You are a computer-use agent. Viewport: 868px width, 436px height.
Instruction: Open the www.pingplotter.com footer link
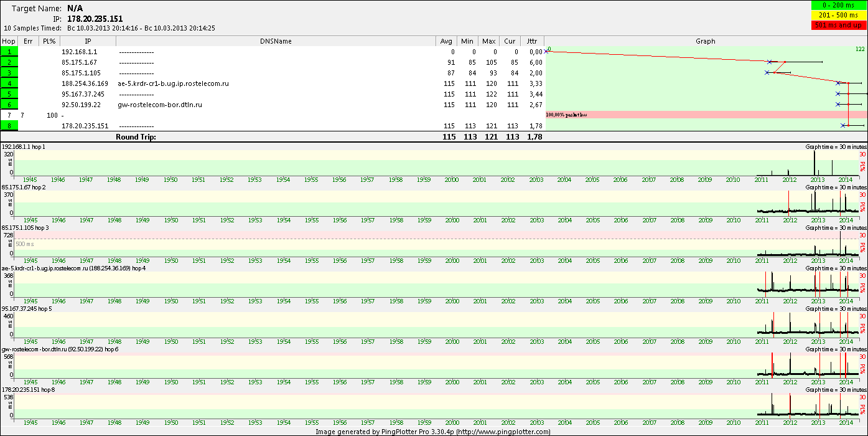tap(503, 432)
